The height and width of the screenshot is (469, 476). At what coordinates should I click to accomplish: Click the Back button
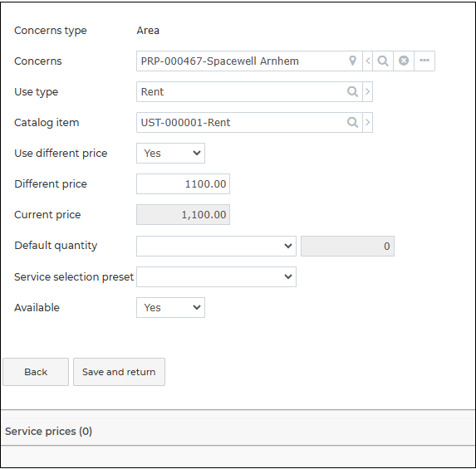(x=36, y=372)
